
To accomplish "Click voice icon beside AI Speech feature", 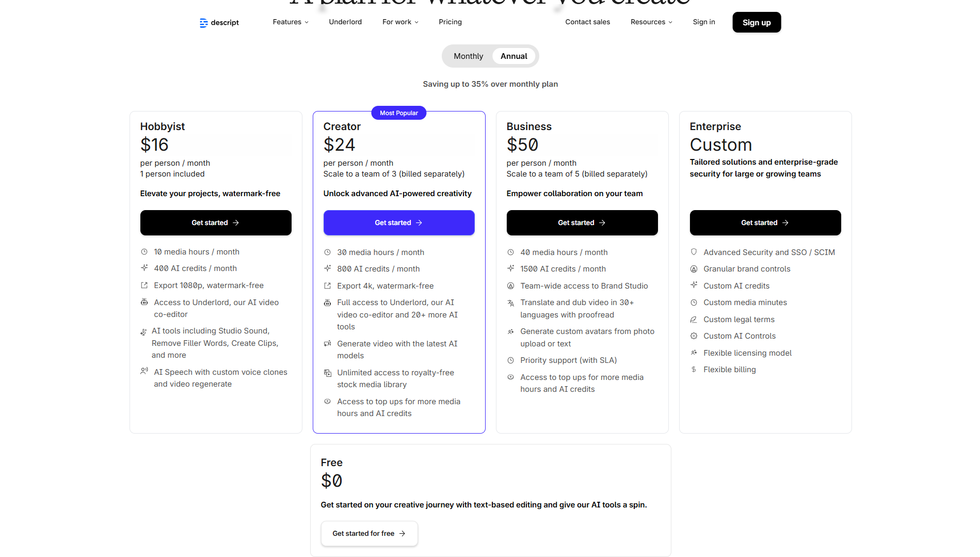I will [x=144, y=371].
